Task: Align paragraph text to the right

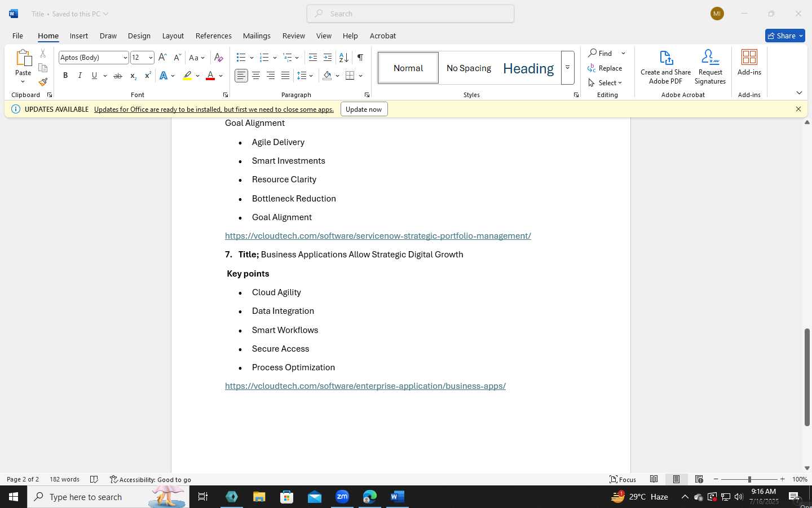Action: [x=271, y=76]
